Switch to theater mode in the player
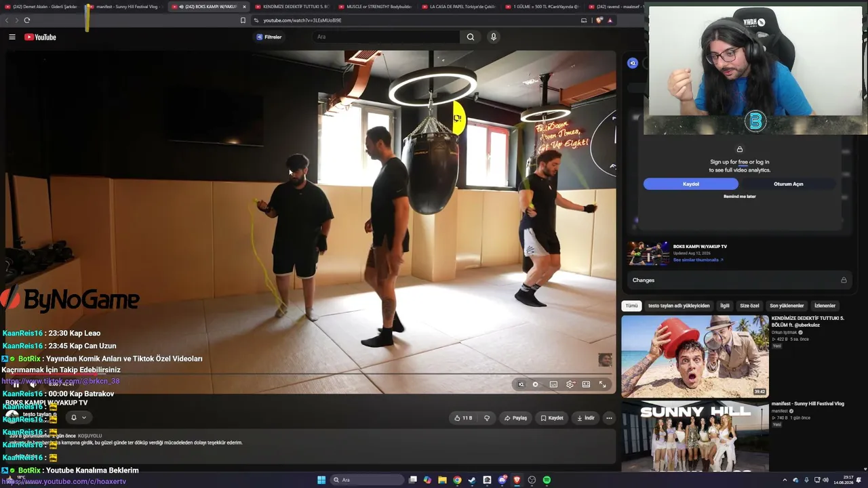The width and height of the screenshot is (868, 488). (x=586, y=384)
